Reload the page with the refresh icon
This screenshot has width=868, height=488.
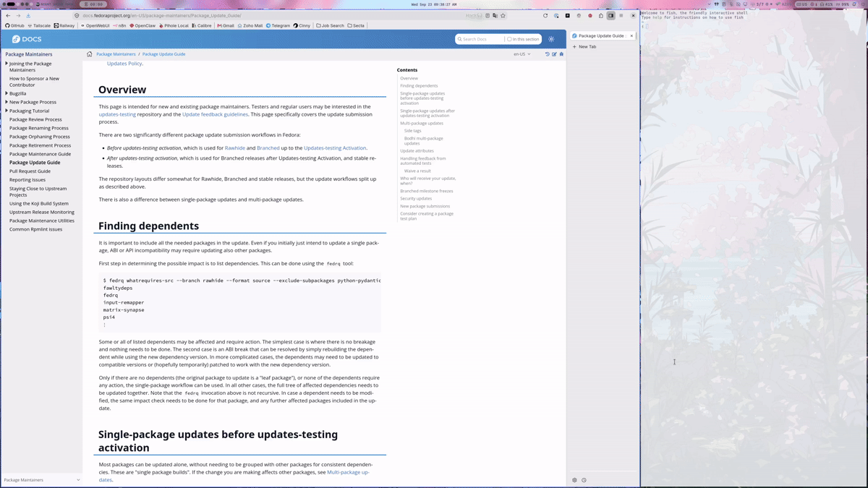coord(545,15)
